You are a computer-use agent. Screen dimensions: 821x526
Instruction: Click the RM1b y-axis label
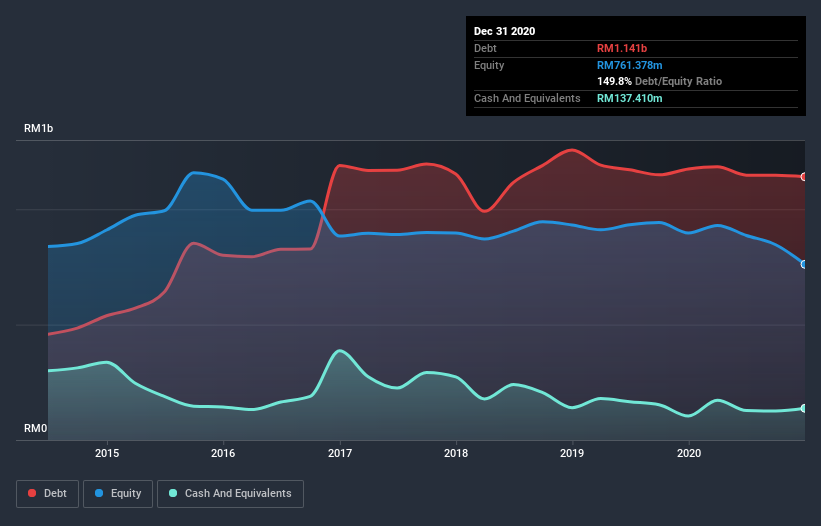click(38, 128)
